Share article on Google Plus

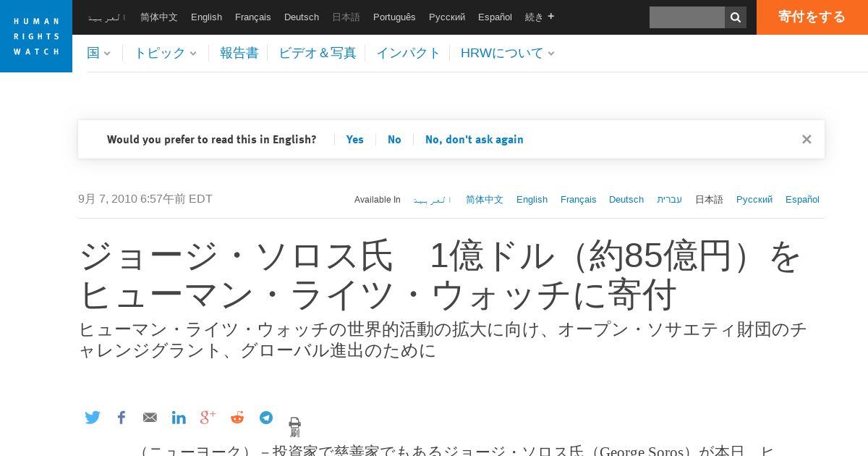(208, 417)
